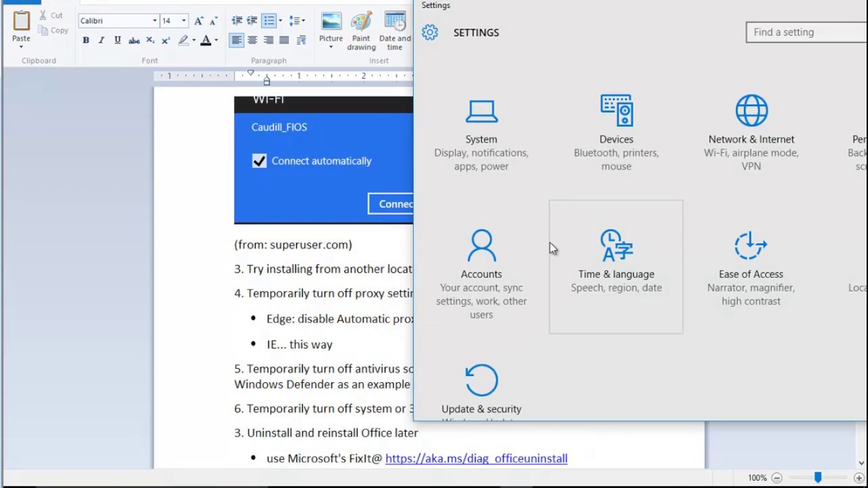Open the Calibri font family dropdown

(155, 21)
